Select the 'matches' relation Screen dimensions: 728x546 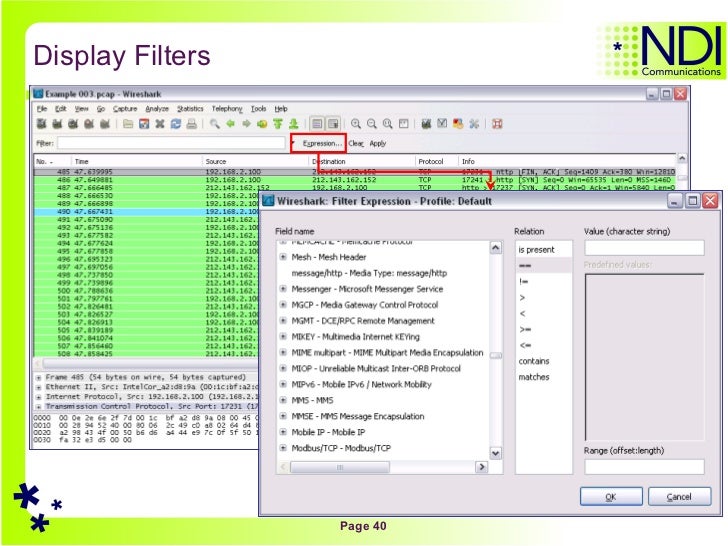point(534,377)
